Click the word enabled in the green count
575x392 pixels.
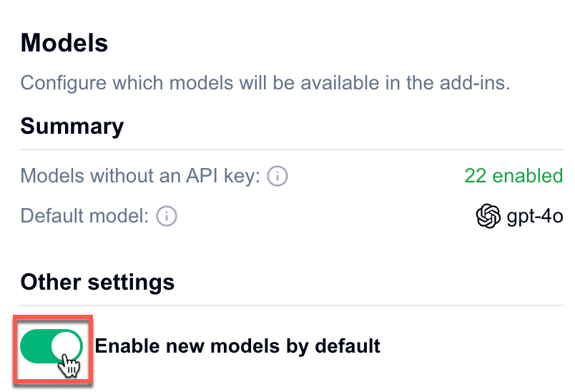click(x=529, y=176)
